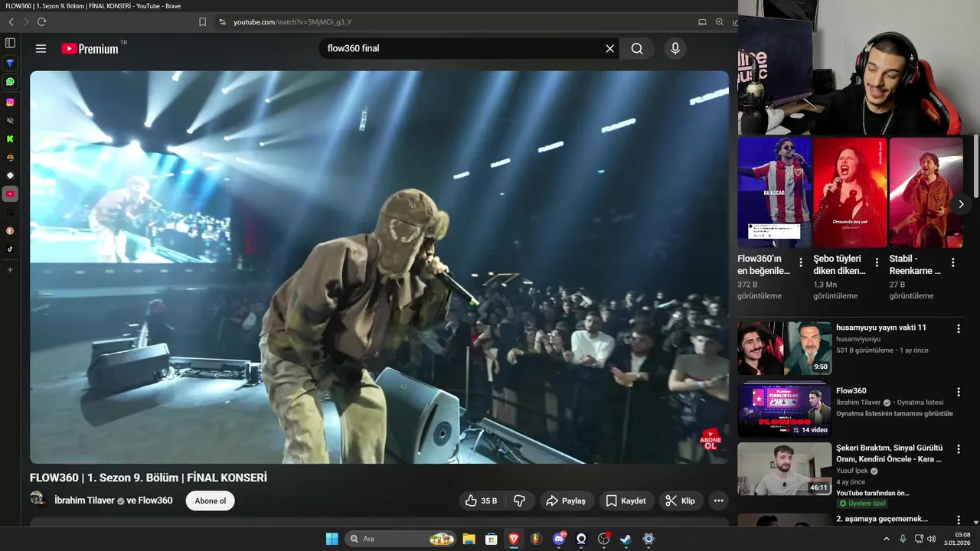Viewport: 980px width, 551px height.
Task: Go forward with browser forward arrow
Action: pos(26,22)
